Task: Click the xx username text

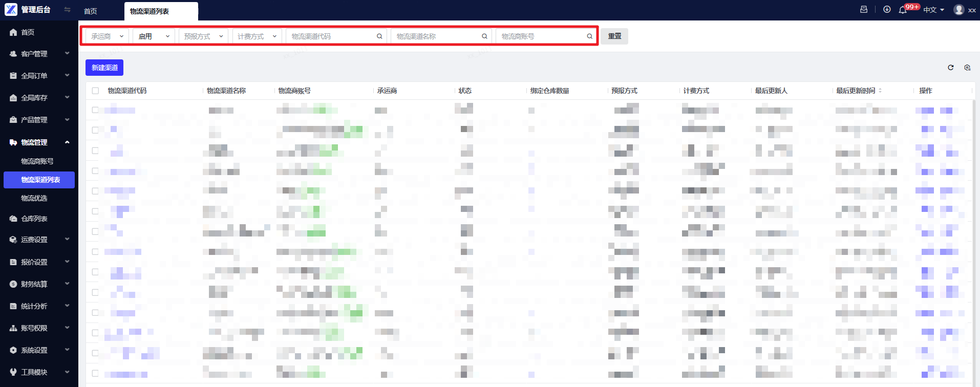Action: pyautogui.click(x=972, y=10)
